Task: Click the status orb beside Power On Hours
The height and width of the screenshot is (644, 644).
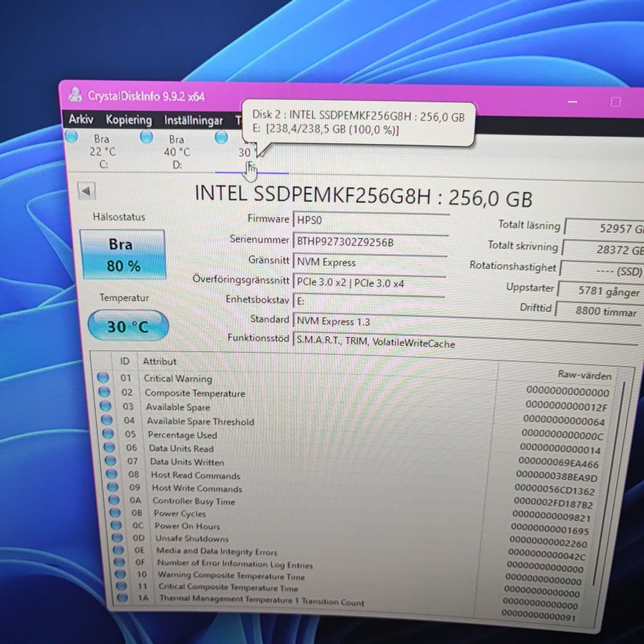Action: pyautogui.click(x=117, y=525)
